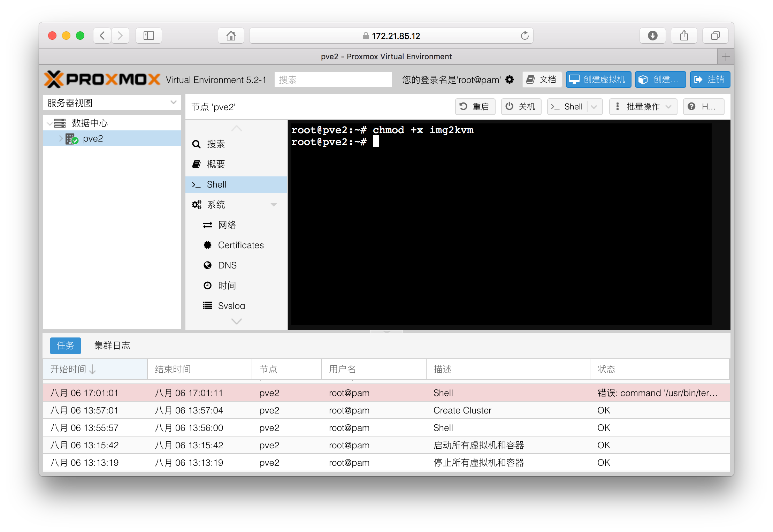This screenshot has height=532, width=773.
Task: Click 创建虚拟机 to create a VM
Action: 598,79
